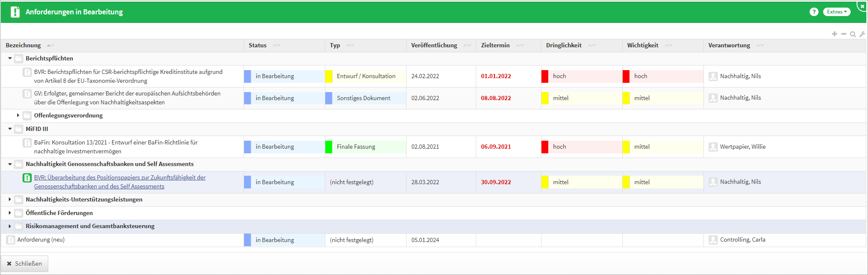
Task: Sort by the Dringlichkeit column header
Action: [563, 45]
